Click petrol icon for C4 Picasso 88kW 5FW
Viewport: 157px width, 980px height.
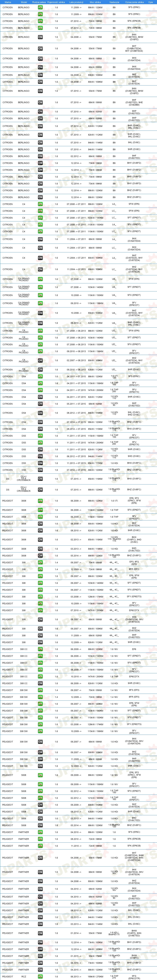[40, 331]
